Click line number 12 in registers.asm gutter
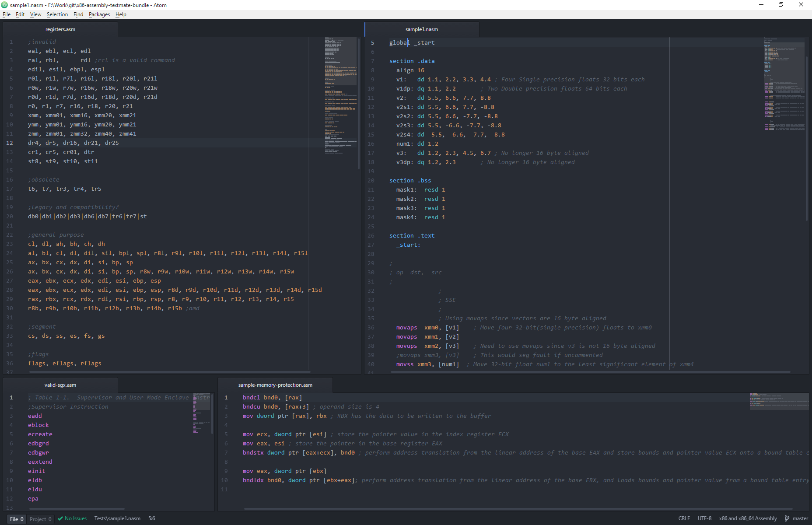Image resolution: width=812 pixels, height=525 pixels. coord(10,143)
